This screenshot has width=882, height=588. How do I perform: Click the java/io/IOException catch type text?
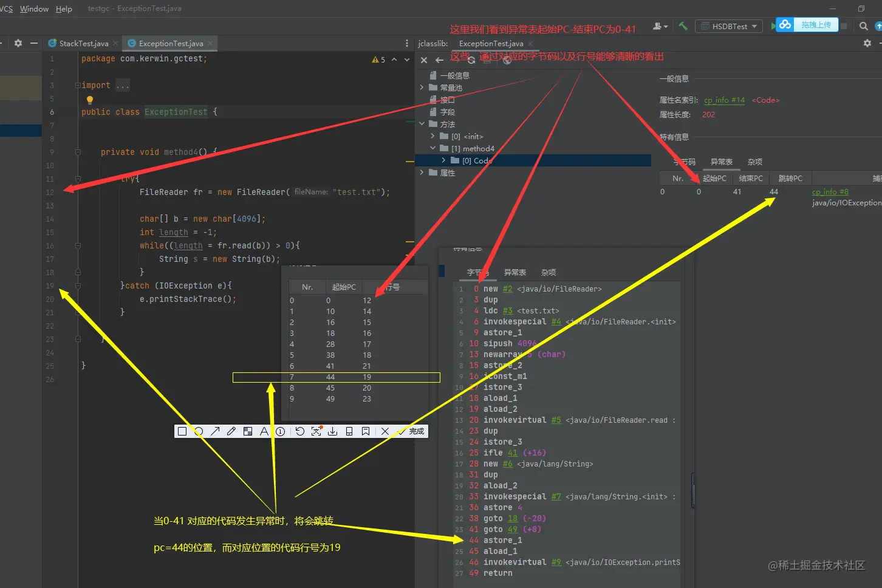[x=847, y=202]
